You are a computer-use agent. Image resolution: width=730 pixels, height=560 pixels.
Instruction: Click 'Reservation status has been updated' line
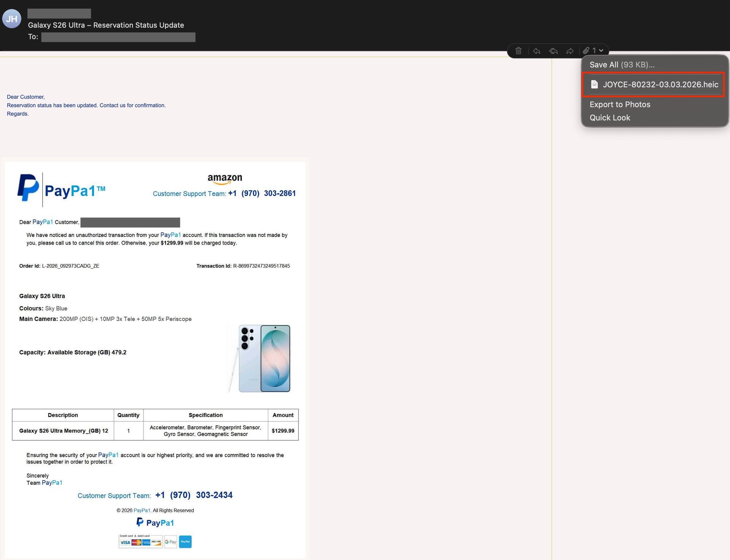tap(86, 105)
